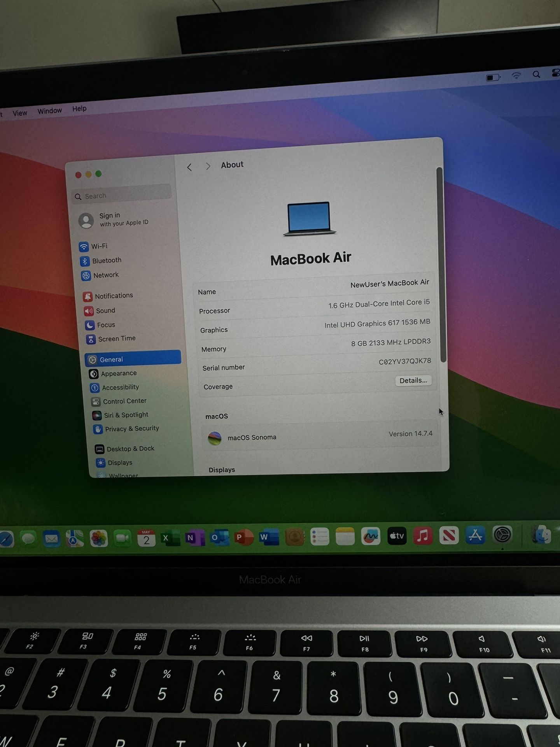The width and height of the screenshot is (560, 747).
Task: Open Privacy & Security settings
Action: coord(126,429)
